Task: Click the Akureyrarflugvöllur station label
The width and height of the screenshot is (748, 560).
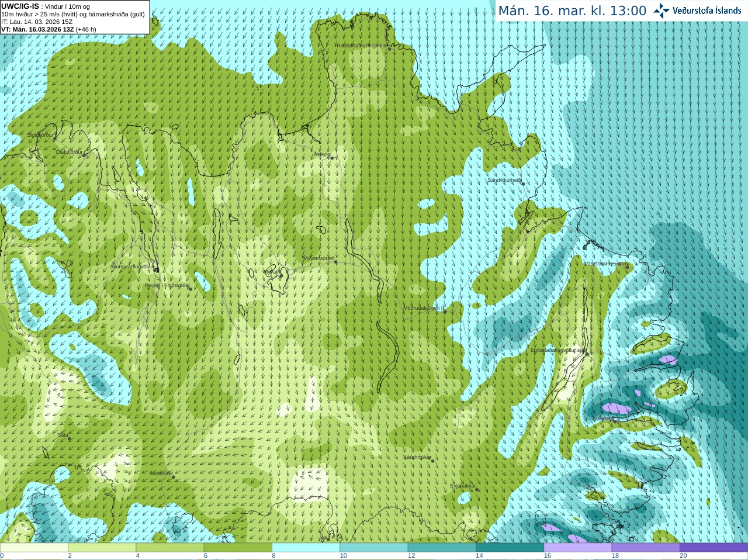Action: pyautogui.click(x=132, y=267)
